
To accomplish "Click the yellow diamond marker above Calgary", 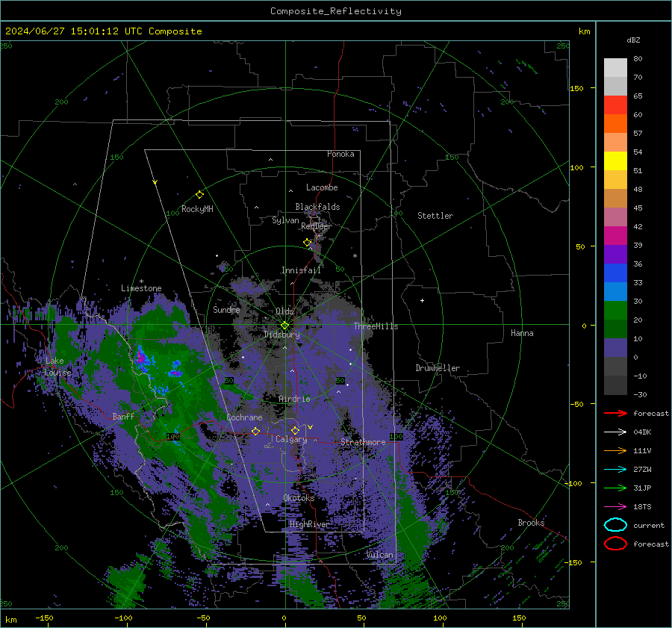I will click(x=295, y=430).
